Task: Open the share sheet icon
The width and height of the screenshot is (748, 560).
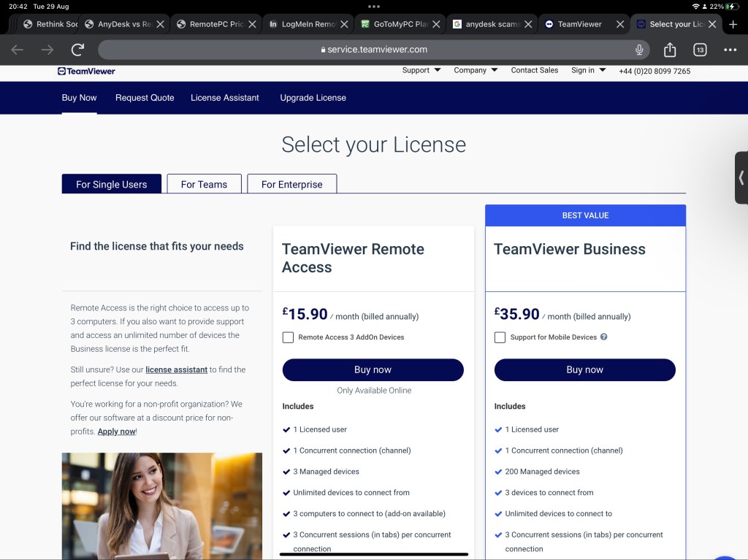Action: (670, 50)
